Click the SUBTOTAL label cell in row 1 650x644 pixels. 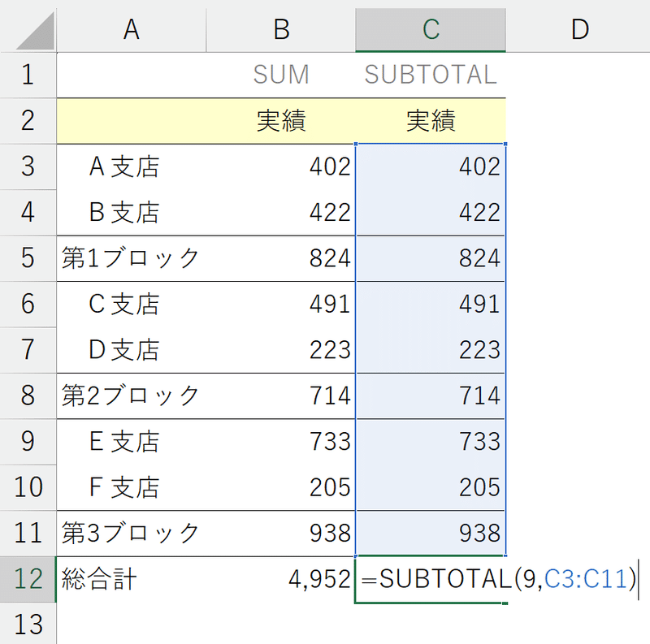(431, 76)
